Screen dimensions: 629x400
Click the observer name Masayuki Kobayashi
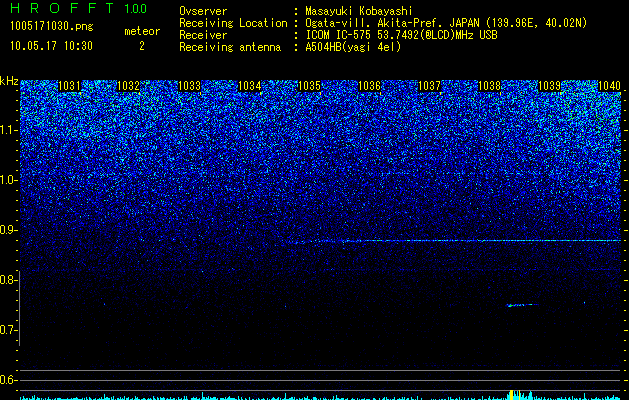(x=359, y=11)
